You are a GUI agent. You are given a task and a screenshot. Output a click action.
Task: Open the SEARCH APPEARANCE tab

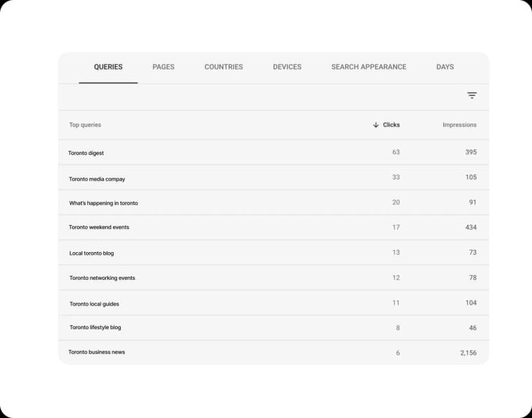coord(368,67)
